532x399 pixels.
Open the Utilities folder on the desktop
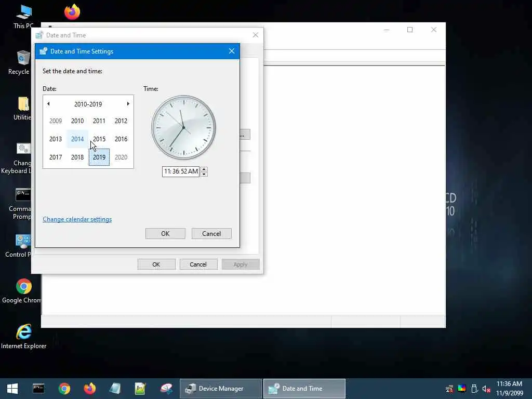(23, 109)
